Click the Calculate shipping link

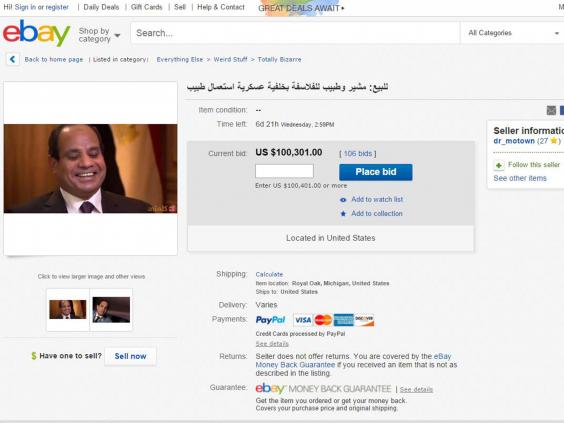click(x=269, y=274)
